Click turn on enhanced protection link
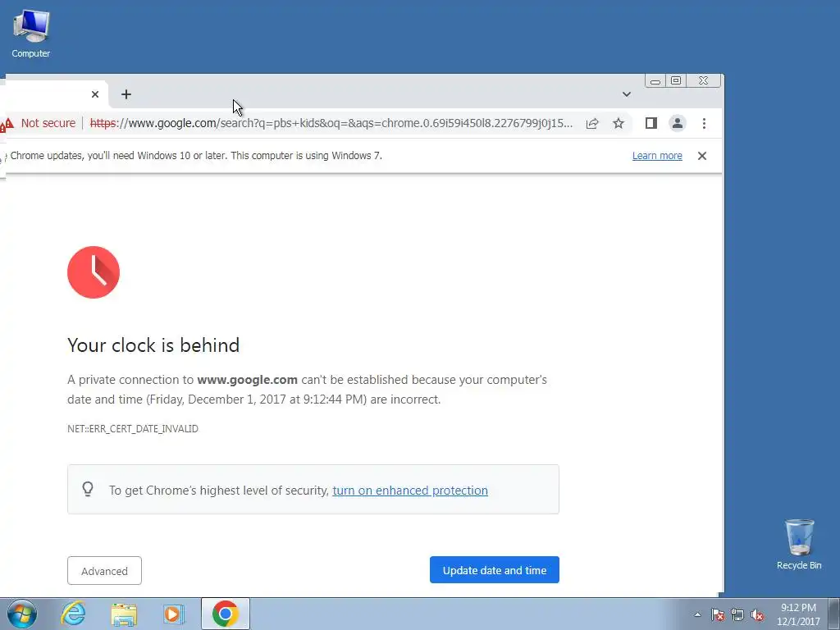 410,491
